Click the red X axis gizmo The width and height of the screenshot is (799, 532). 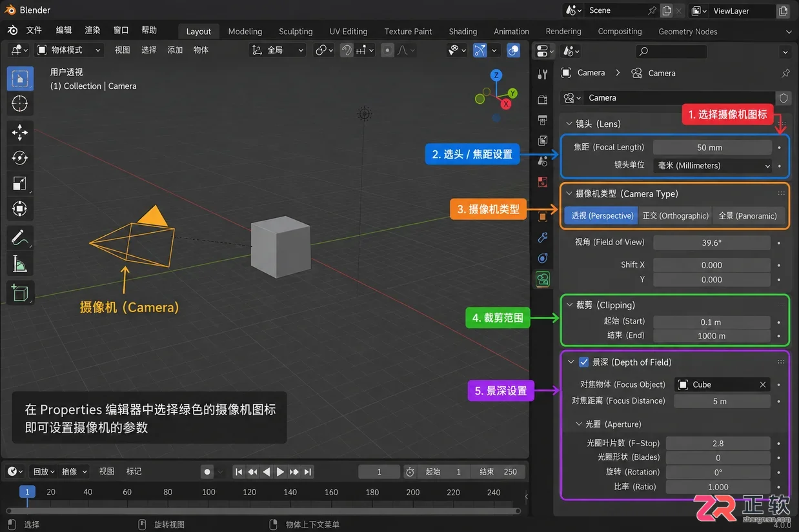(x=506, y=104)
